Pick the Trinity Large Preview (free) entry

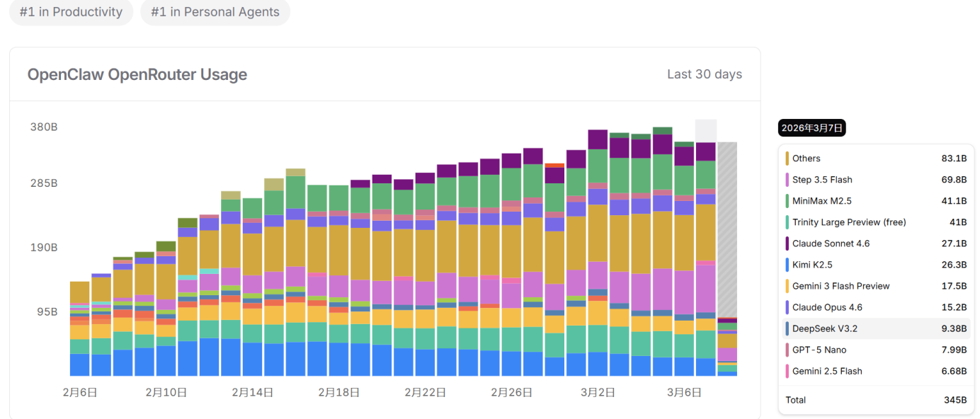[848, 222]
